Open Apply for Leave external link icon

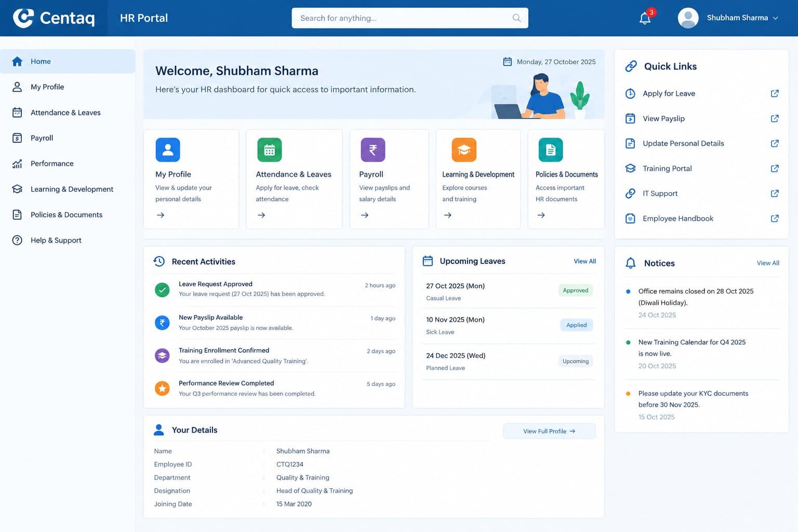[775, 94]
